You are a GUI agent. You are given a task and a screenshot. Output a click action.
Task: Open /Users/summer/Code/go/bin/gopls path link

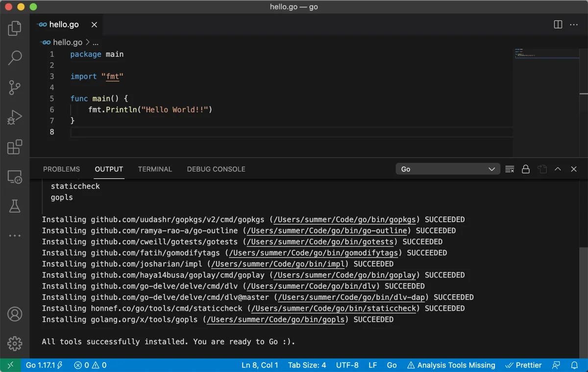[275, 320]
